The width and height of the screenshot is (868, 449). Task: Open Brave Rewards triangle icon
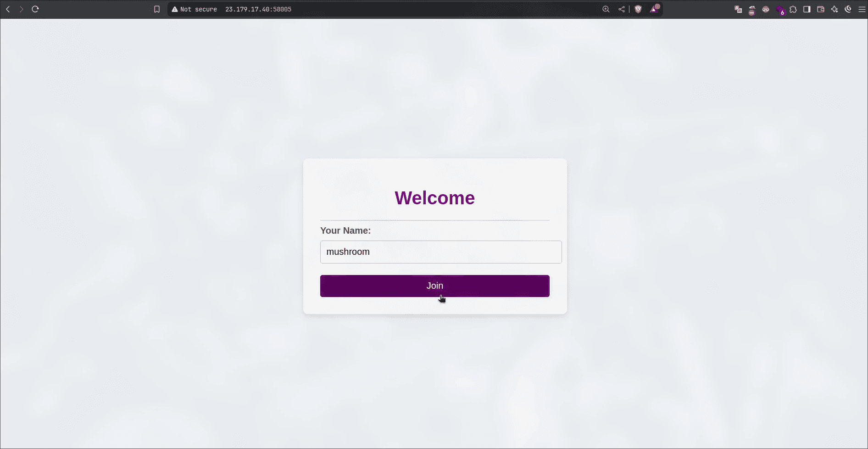[x=654, y=9]
